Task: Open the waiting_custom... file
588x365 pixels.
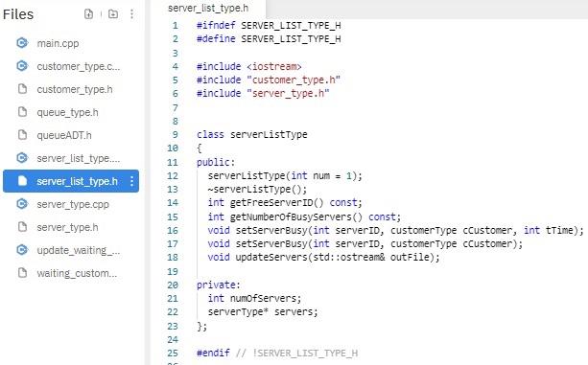Action: pos(77,273)
